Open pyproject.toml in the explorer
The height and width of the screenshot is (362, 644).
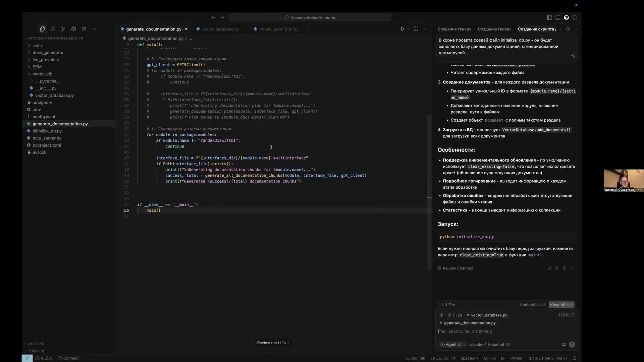(x=47, y=145)
